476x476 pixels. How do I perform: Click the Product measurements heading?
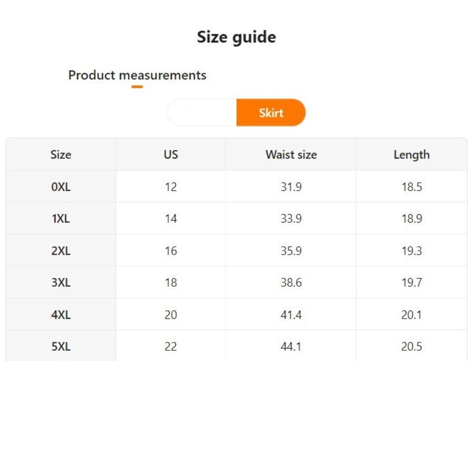point(137,75)
